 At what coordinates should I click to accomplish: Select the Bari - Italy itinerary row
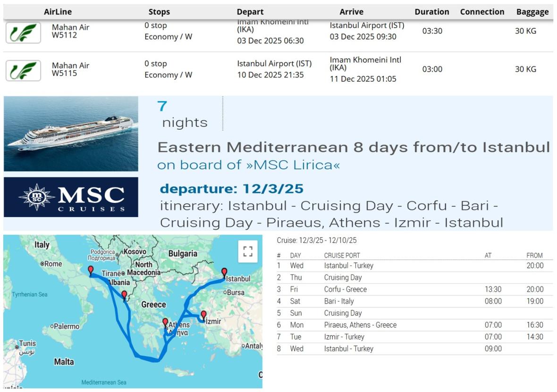[339, 301]
